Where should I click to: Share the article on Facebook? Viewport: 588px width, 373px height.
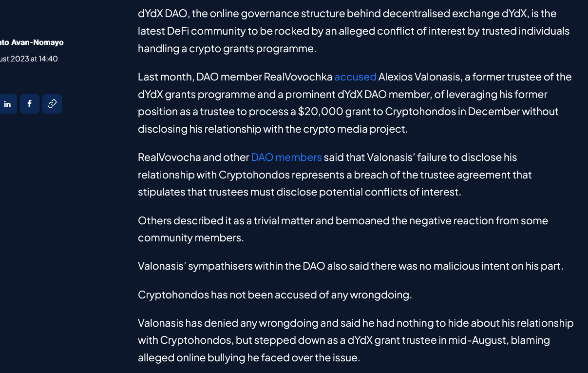[30, 104]
